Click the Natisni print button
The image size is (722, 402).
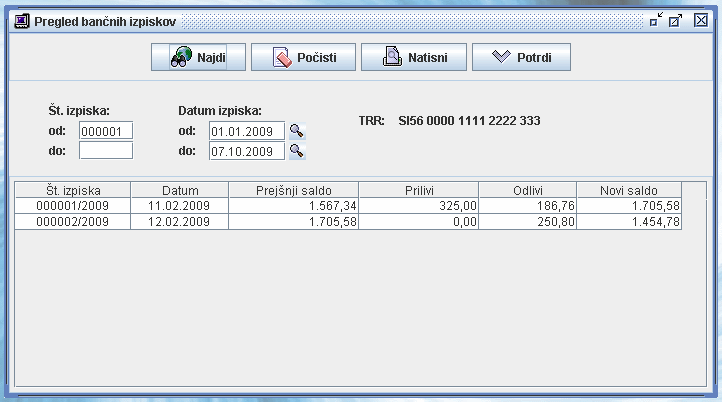click(x=413, y=58)
